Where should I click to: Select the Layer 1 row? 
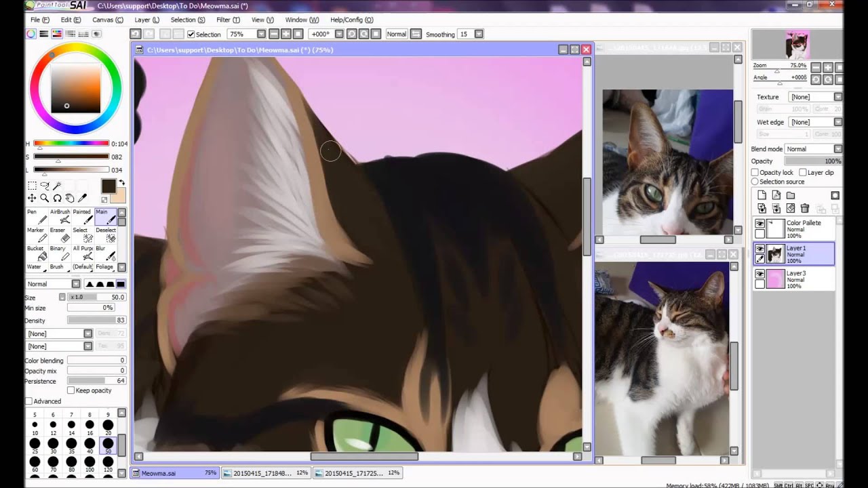coord(793,254)
